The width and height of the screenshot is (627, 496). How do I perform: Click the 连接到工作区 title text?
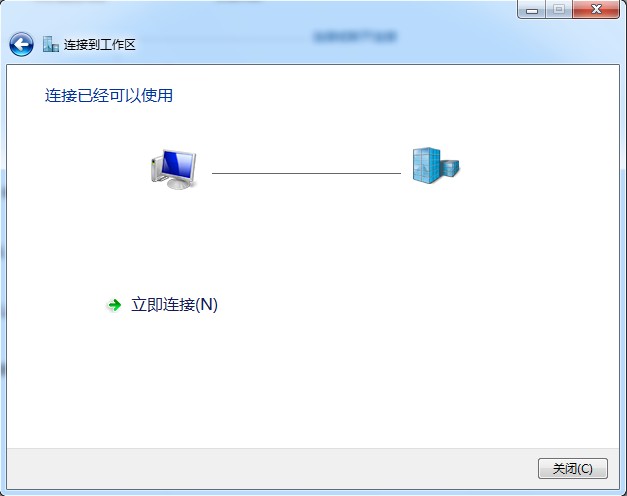point(100,44)
